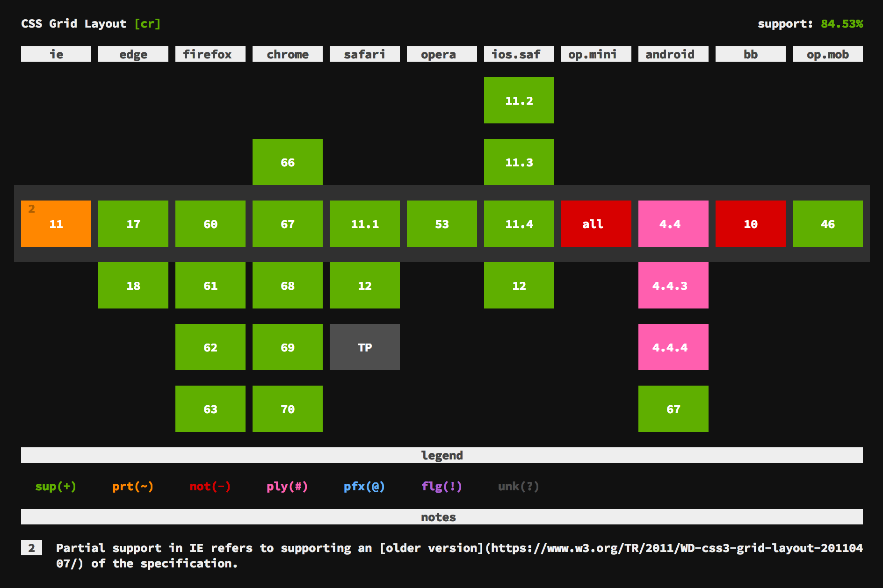The image size is (883, 588).
Task: Select the op.mob 46 cell
Action: tap(828, 223)
